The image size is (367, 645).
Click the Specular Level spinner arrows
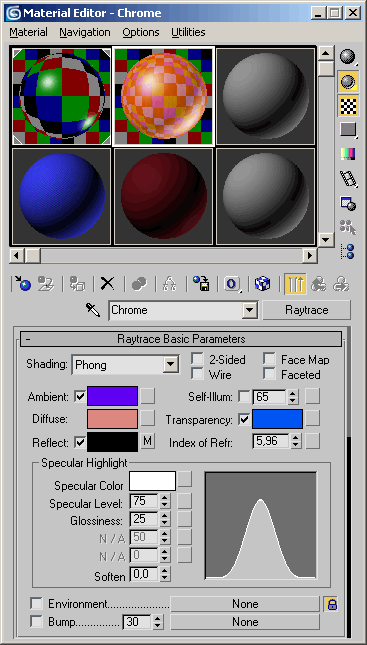165,501
